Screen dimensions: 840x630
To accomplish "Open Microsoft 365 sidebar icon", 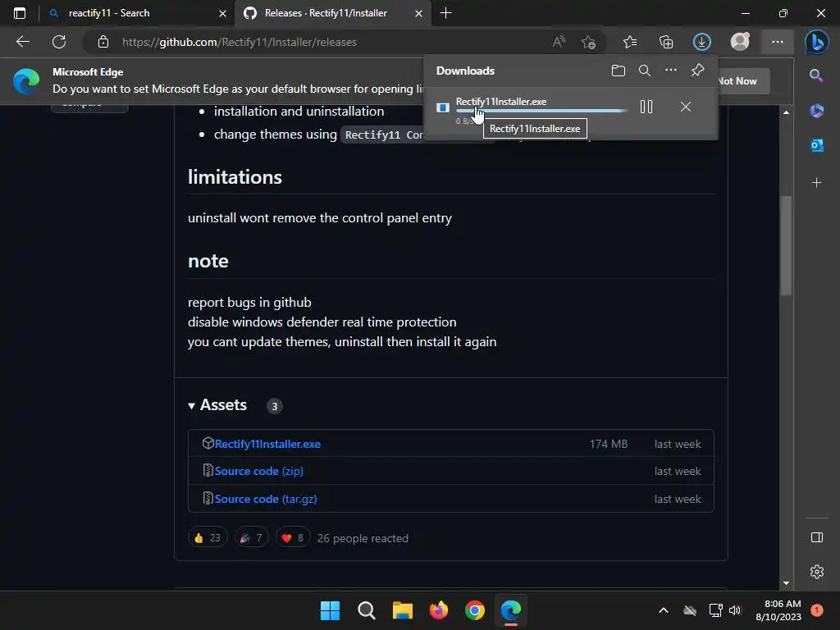I will (x=816, y=111).
